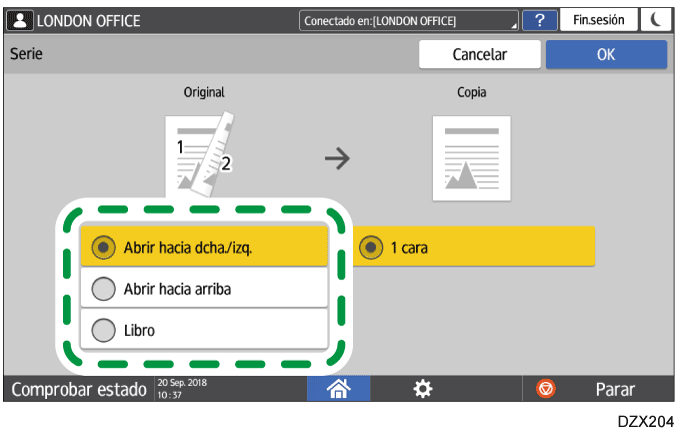Click Fin.sesión to log out
This screenshot has height=431, width=679.
598,20
